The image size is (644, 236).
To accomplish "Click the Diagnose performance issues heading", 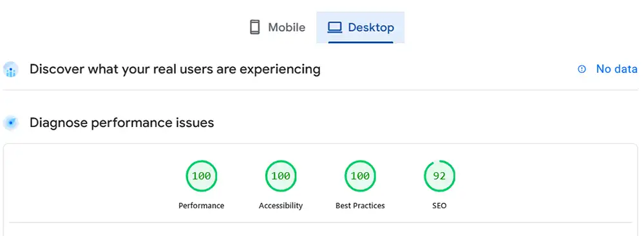I will 122,123.
